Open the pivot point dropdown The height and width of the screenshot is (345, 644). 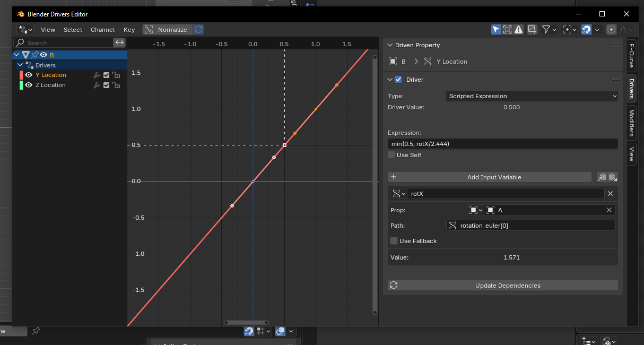[x=569, y=30]
